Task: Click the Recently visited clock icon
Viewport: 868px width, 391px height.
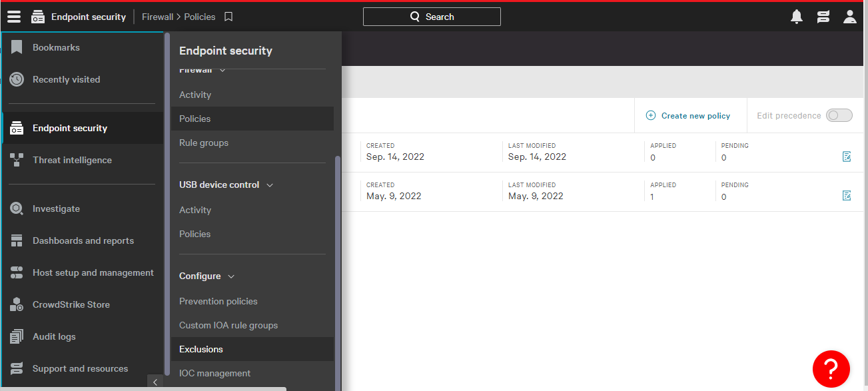Action: pos(17,79)
